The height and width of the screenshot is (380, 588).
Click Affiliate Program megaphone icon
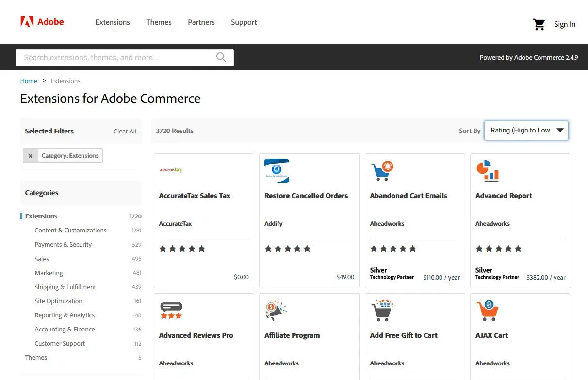[277, 311]
